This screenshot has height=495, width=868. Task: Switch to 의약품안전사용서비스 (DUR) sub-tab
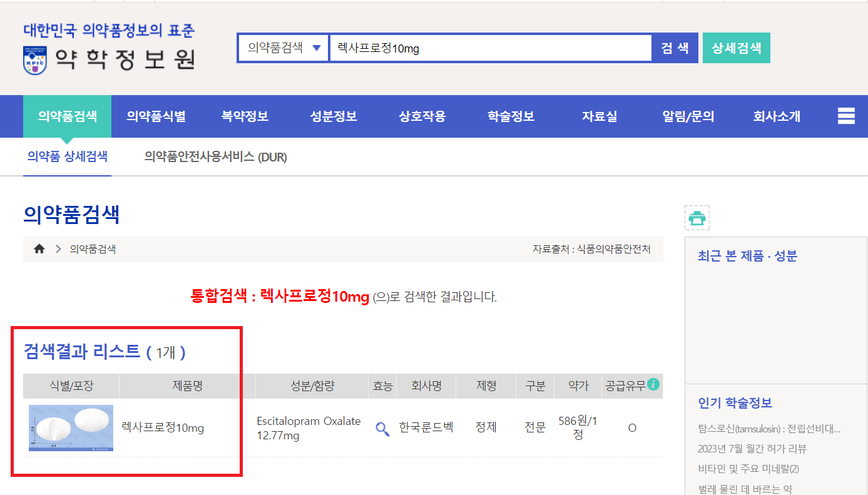pyautogui.click(x=216, y=157)
